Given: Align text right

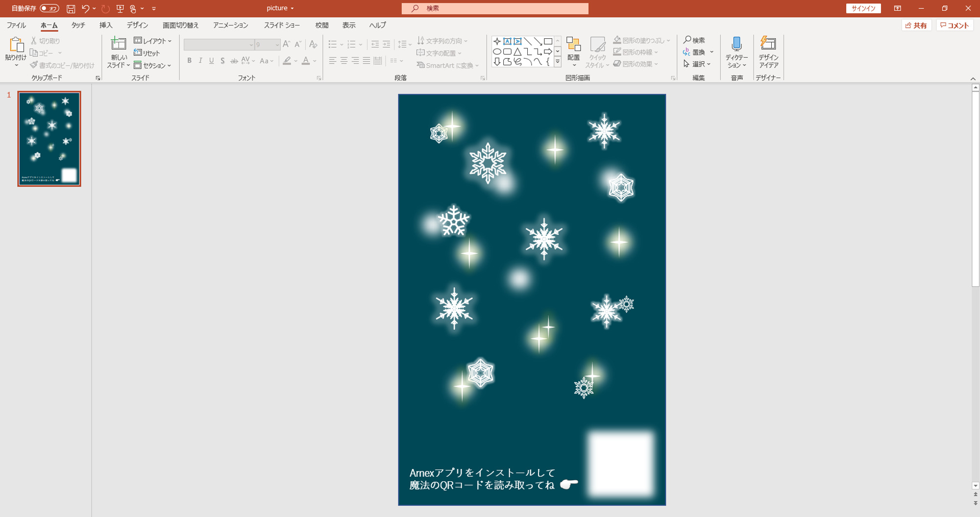Looking at the screenshot, I should [x=355, y=61].
